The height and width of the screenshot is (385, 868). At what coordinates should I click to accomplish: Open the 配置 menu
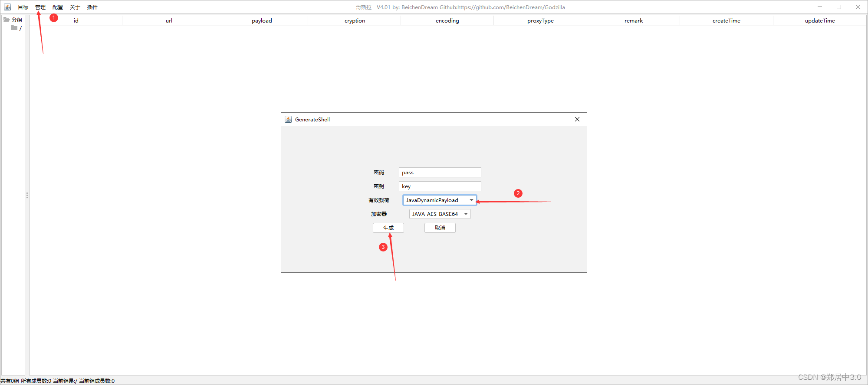(x=58, y=7)
